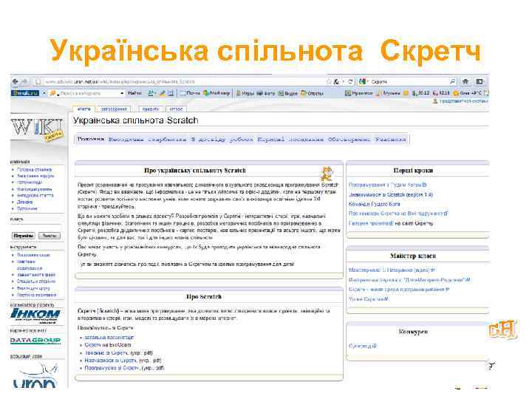Click the DATAGROUP partner logo
The height and width of the screenshot is (399, 532).
35,341
